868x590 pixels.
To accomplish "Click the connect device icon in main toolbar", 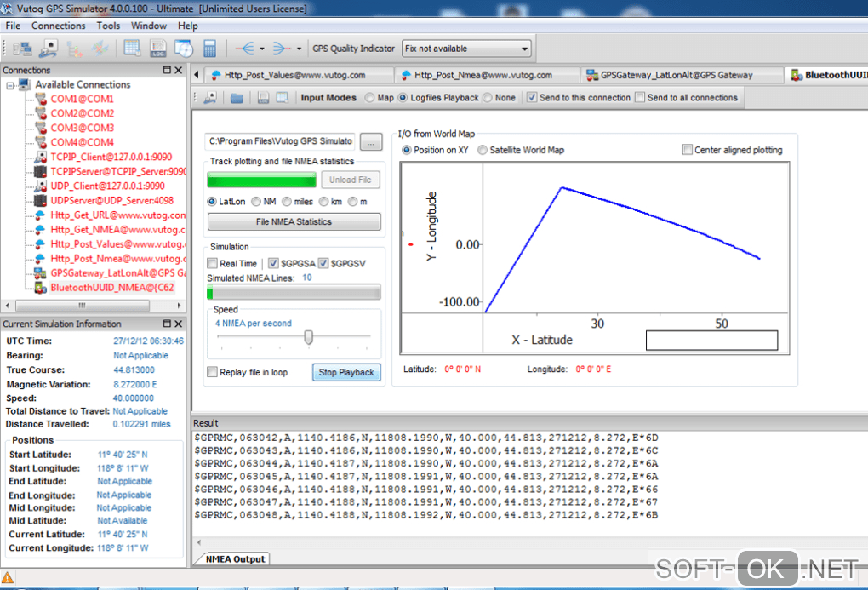I will coord(49,49).
